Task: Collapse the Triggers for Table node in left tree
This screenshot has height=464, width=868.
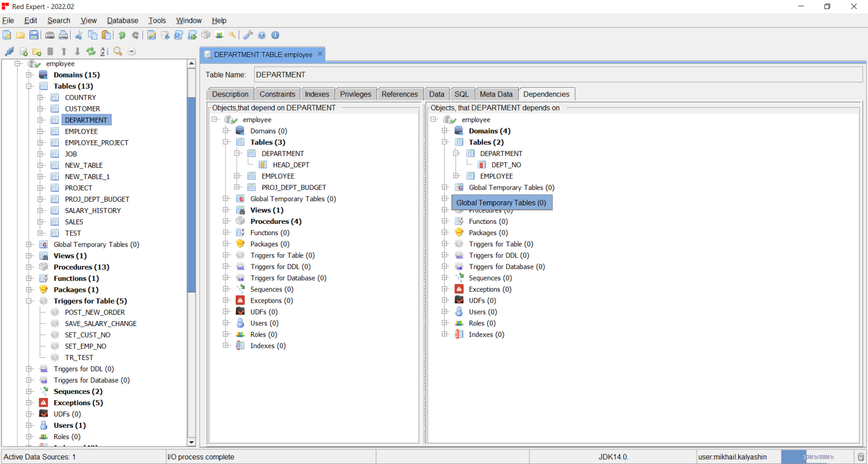Action: point(29,301)
